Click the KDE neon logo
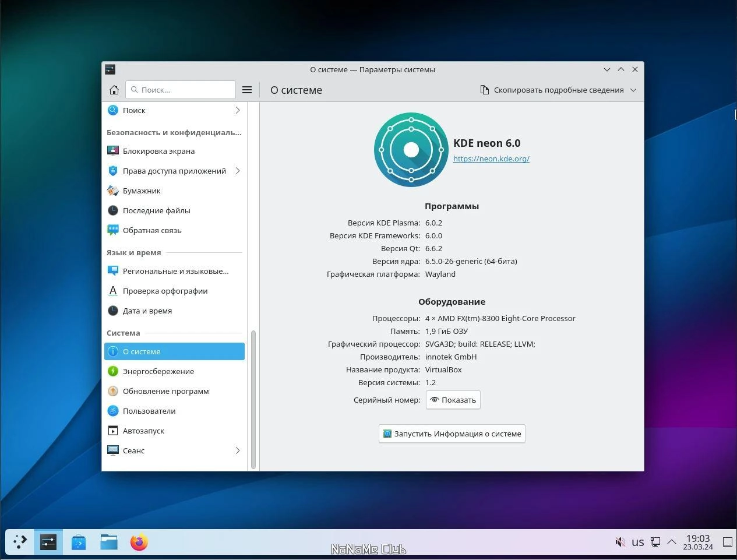 click(411, 150)
